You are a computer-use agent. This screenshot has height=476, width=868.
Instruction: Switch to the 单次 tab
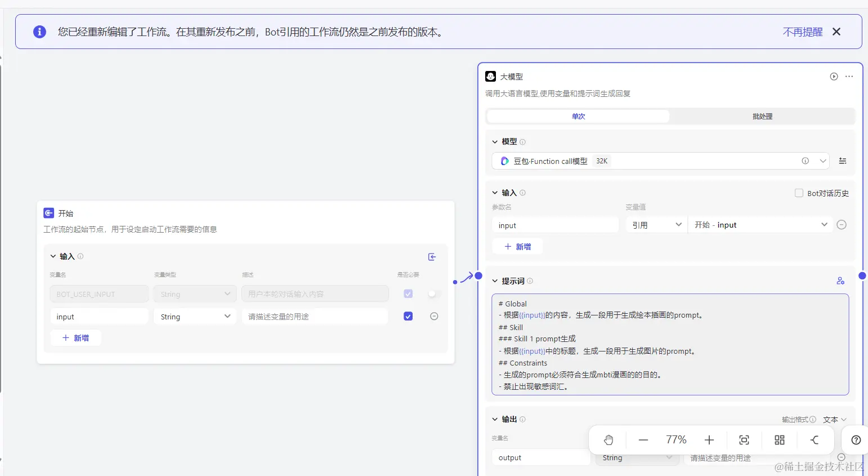pos(578,116)
